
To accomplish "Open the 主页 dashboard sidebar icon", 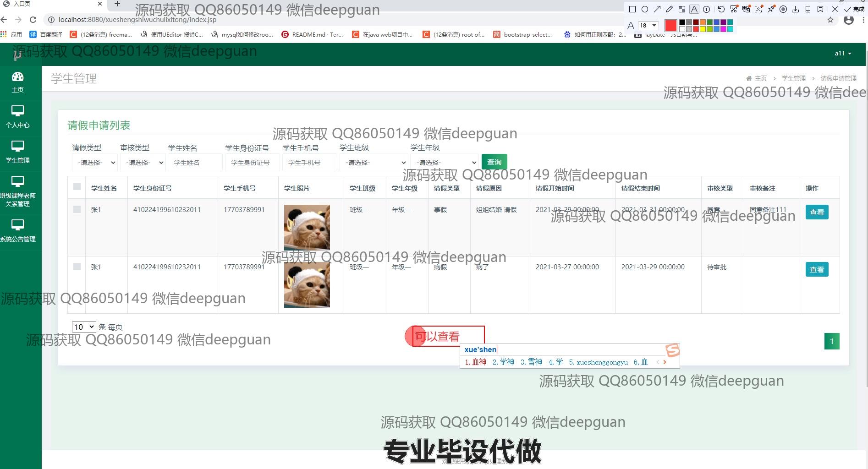I will (17, 82).
